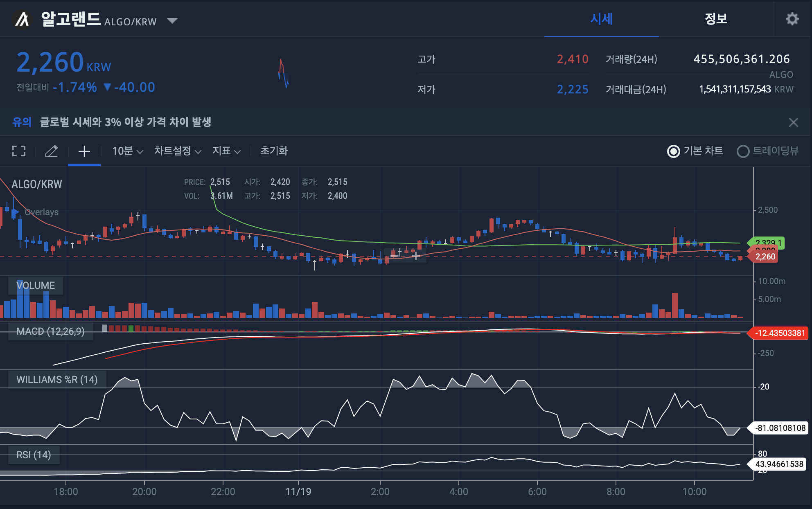Open the 정보 tab

(715, 19)
